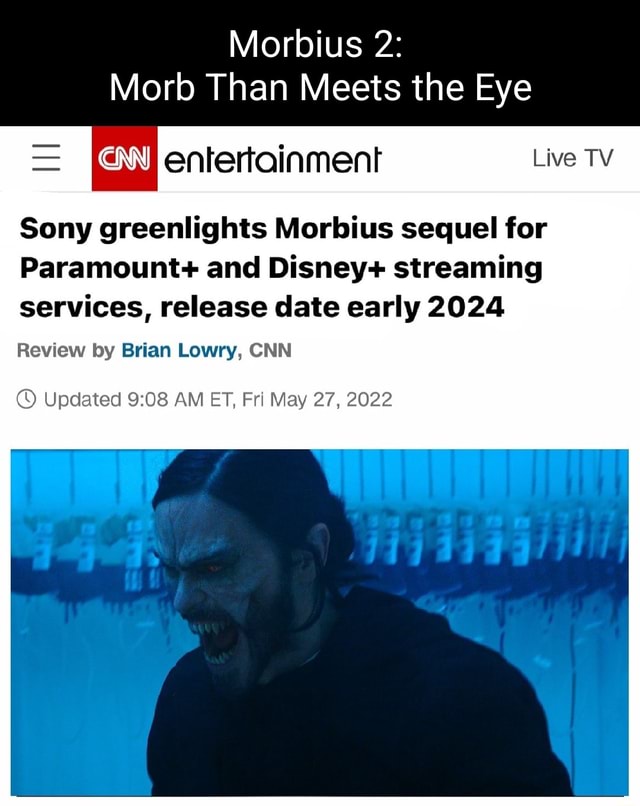This screenshot has width=640, height=806.
Task: Click the 'Review by' label
Action: point(66,351)
